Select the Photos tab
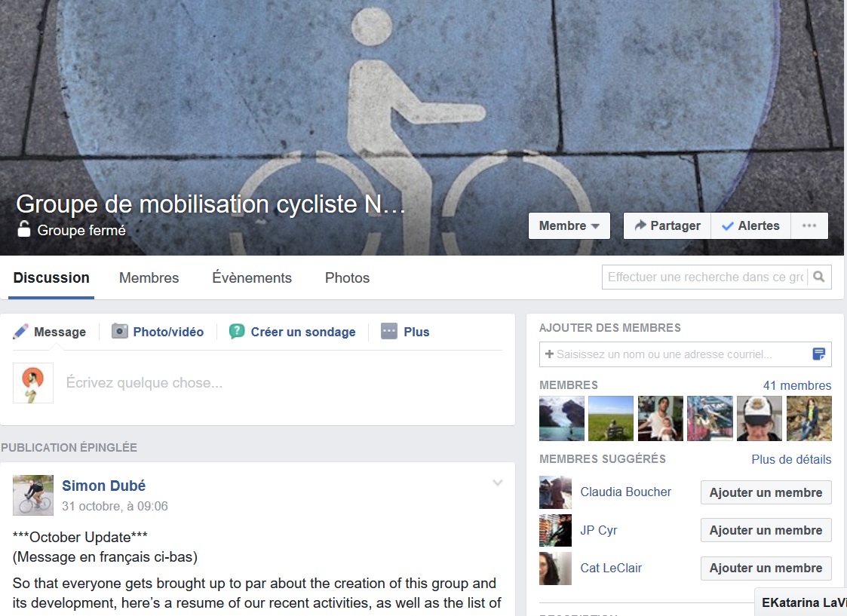 (348, 278)
